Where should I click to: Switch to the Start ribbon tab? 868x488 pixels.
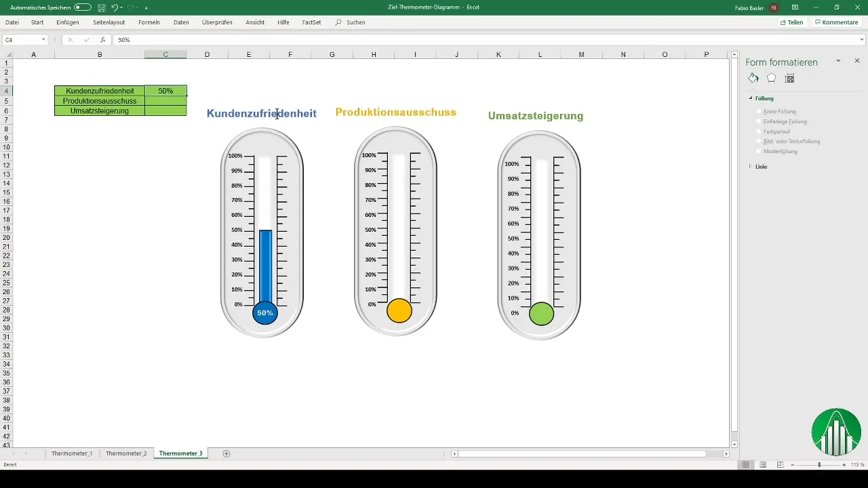[38, 22]
